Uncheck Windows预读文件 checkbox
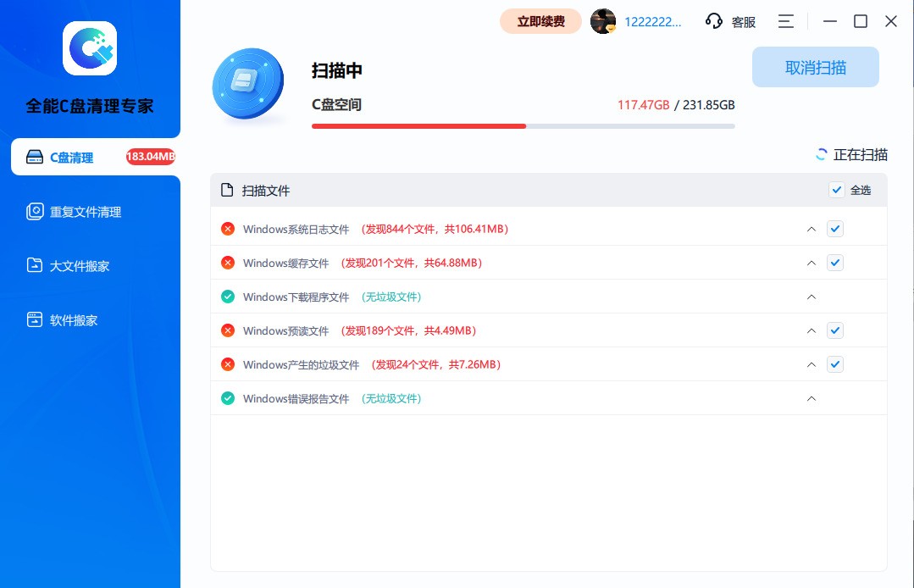Screen dimensions: 914x588 click(835, 330)
